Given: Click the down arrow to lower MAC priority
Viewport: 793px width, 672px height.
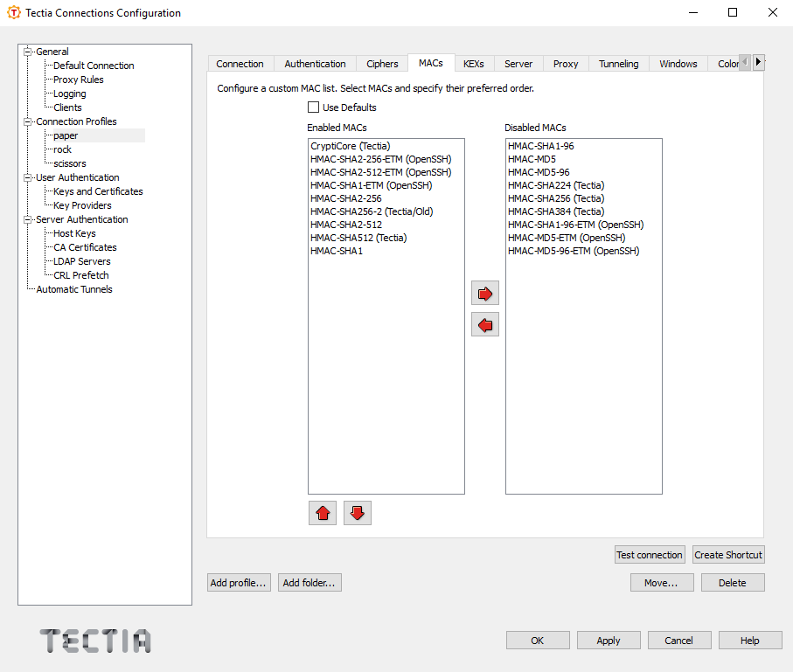Looking at the screenshot, I should (357, 513).
